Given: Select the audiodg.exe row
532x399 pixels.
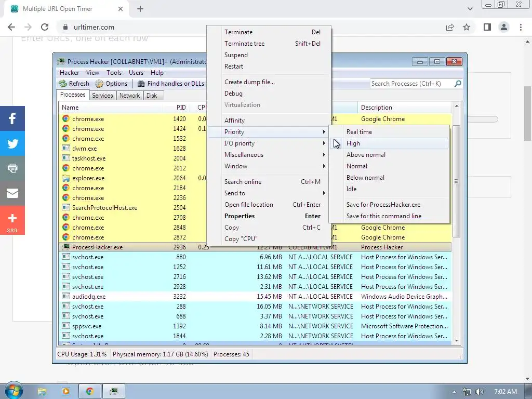Looking at the screenshot, I should point(256,297).
